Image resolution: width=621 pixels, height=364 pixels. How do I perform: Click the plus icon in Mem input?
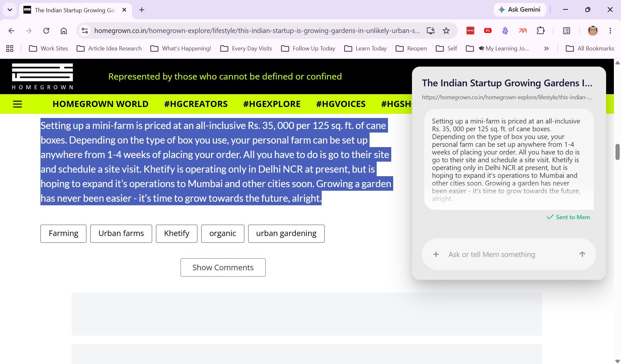pyautogui.click(x=436, y=254)
